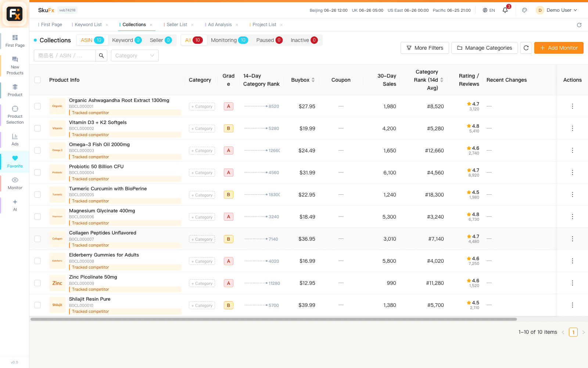
Task: Add category for Zinc Picolinate row
Action: coord(202,283)
